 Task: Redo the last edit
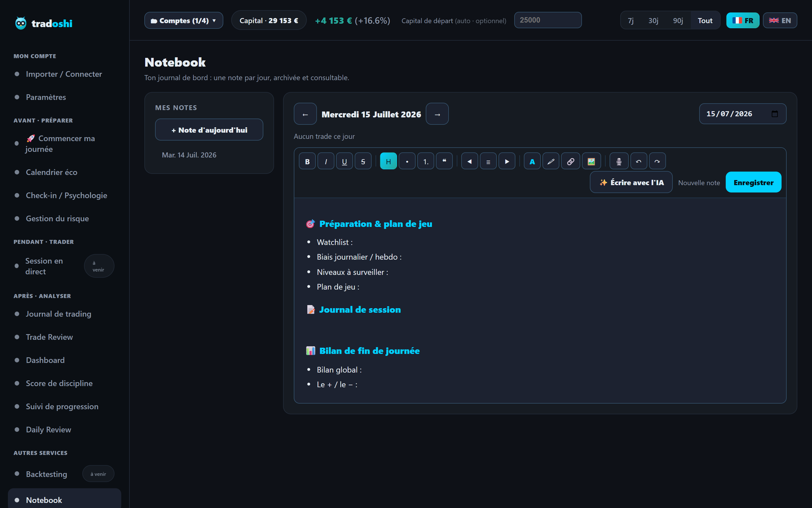tap(657, 161)
